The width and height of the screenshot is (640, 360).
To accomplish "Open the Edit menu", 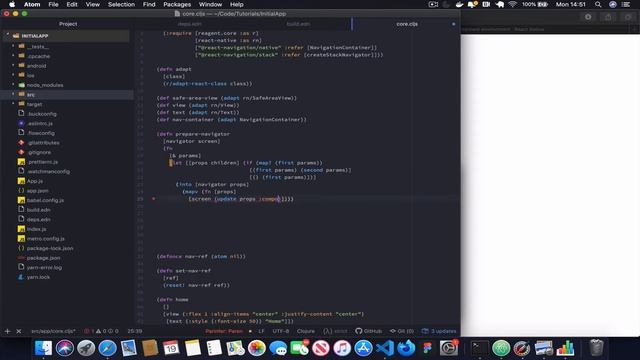I will (72, 4).
